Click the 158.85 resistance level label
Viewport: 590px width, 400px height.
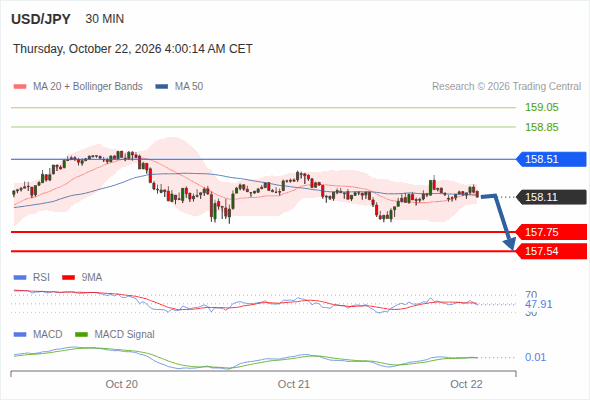point(542,127)
